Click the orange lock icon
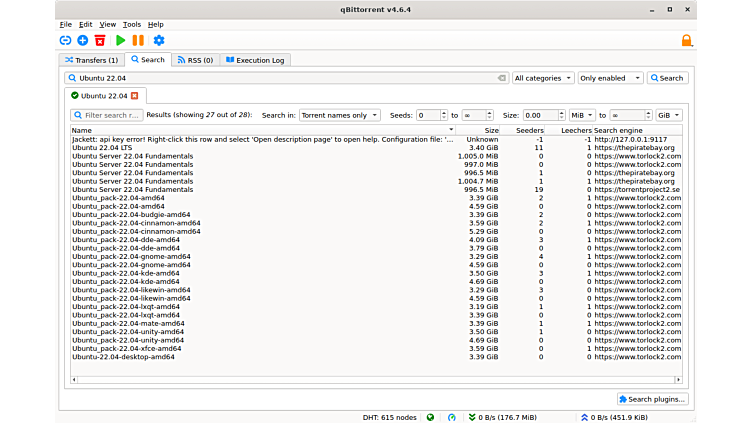 [x=686, y=40]
